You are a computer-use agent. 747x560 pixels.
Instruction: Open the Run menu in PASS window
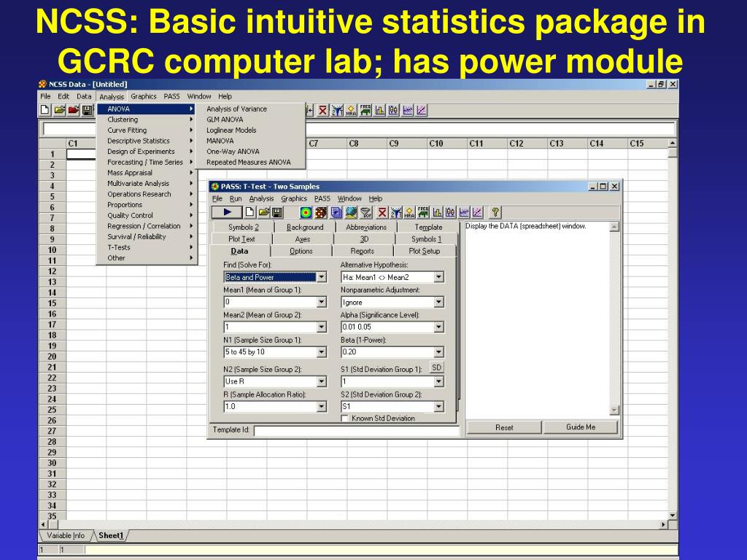[x=236, y=198]
